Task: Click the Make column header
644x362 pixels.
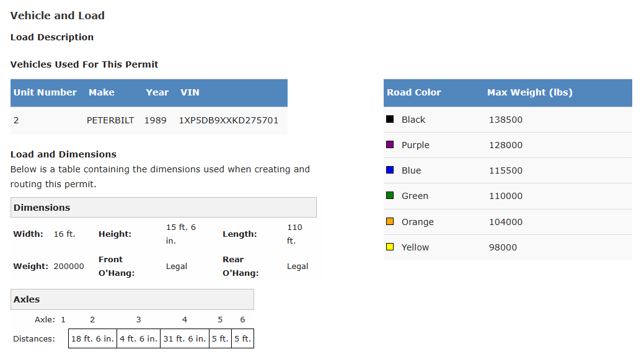Action: pyautogui.click(x=102, y=92)
